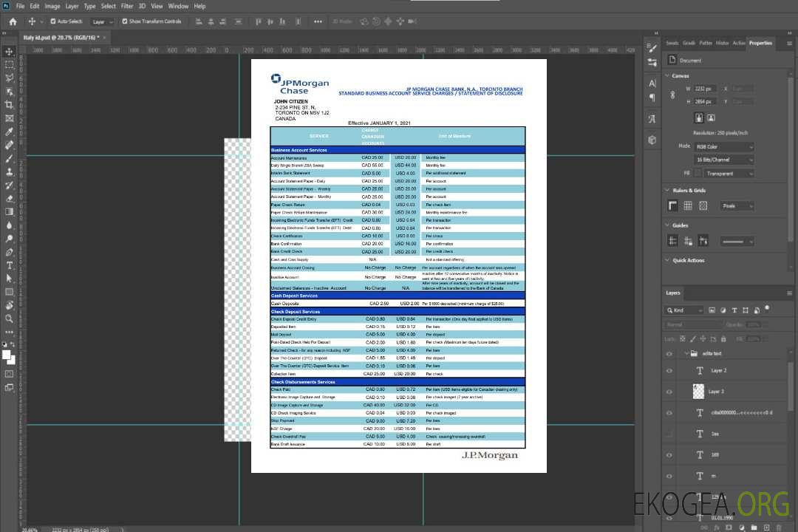Viewport: 798px width, 532px height.
Task: Toggle the grid icon under Rulers & Grids
Action: [688, 205]
